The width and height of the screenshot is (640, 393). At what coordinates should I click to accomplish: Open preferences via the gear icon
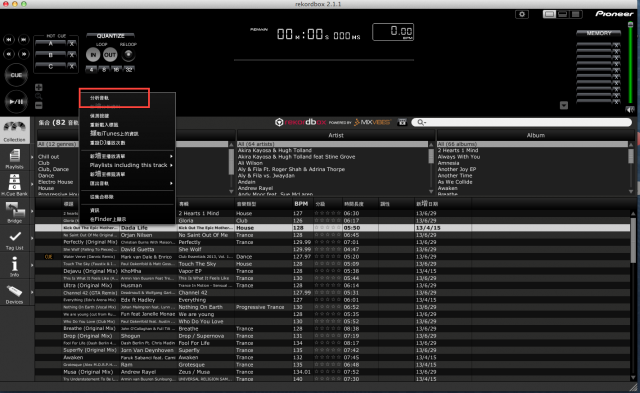[x=522, y=14]
